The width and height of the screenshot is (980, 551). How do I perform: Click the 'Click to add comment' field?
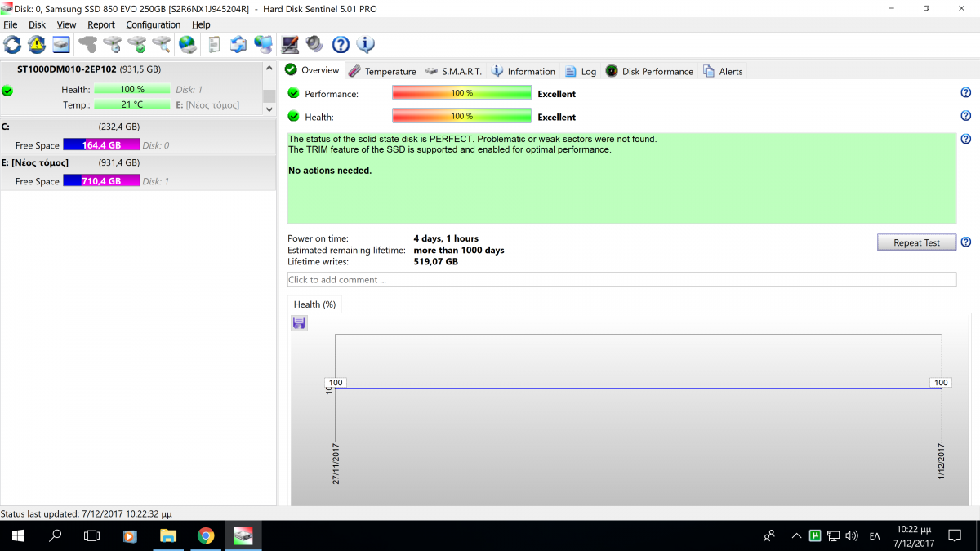pos(621,279)
